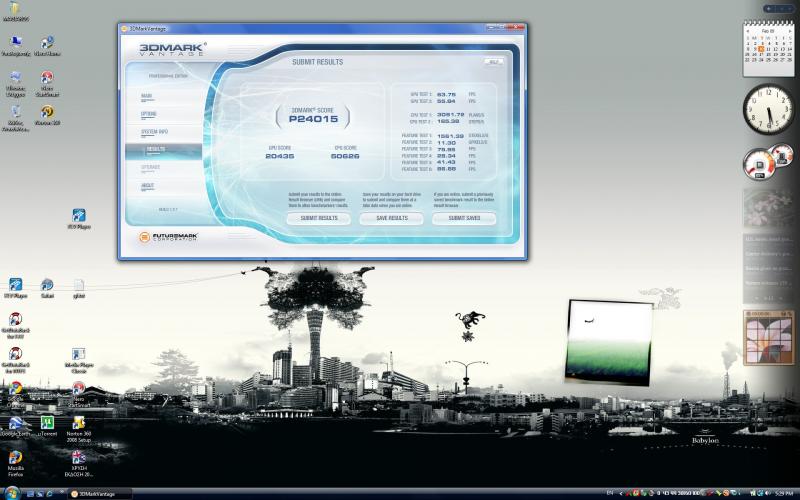Open Norton 360 2008 Setup icon
Screen dimensions: 800x500
click(79, 429)
